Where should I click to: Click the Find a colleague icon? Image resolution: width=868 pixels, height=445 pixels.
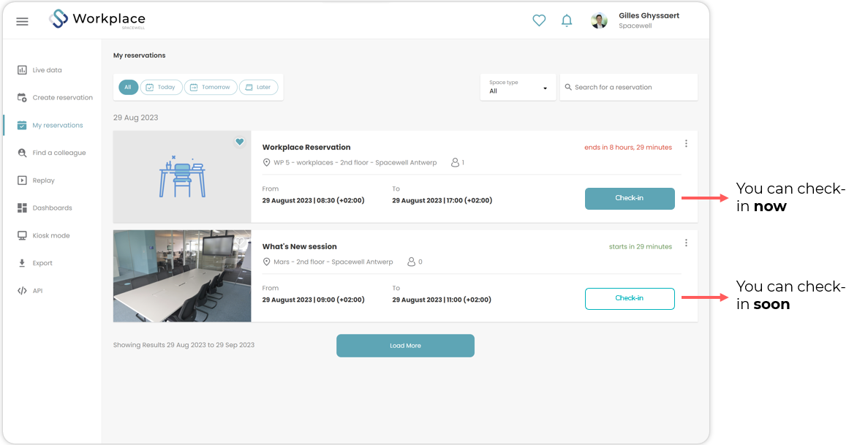[x=22, y=153]
